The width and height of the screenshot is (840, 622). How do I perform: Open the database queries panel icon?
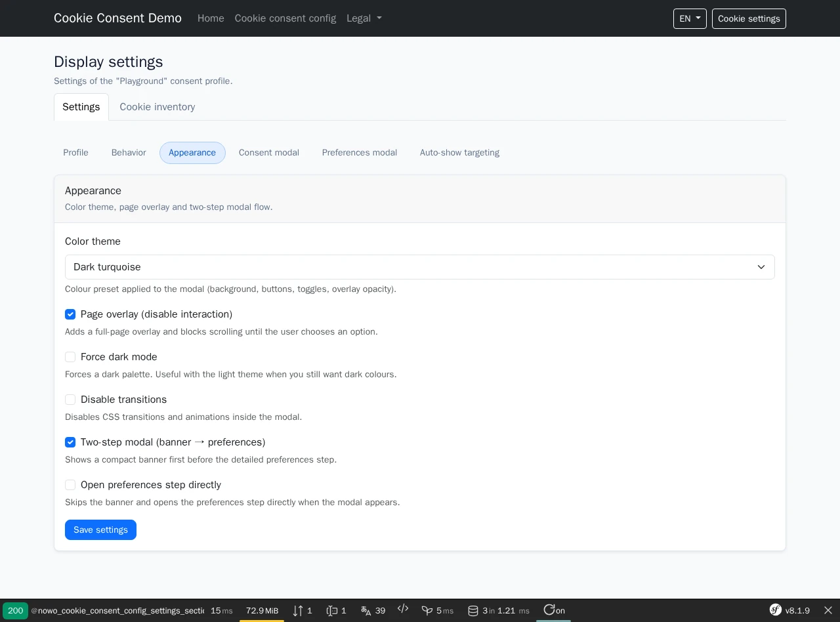473,611
